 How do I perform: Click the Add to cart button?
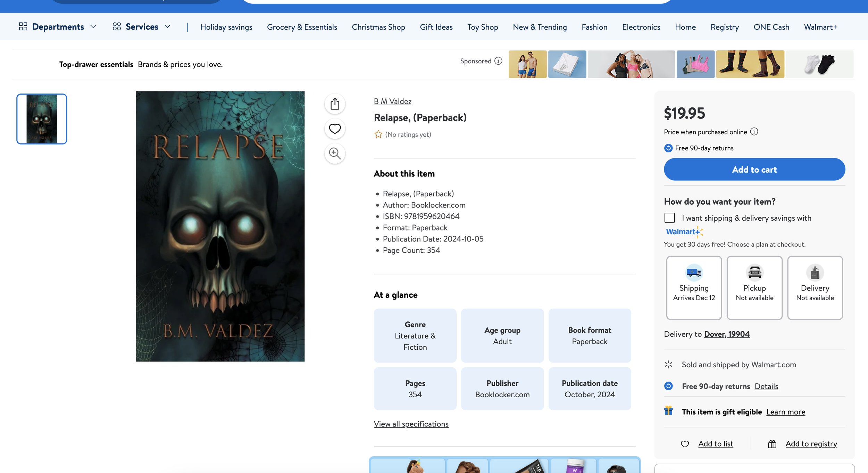pos(754,170)
